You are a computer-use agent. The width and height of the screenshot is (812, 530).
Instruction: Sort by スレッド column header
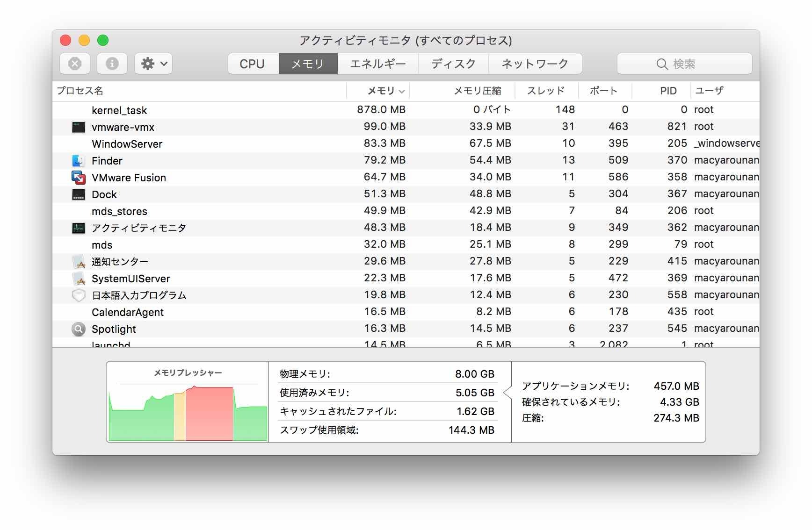[546, 91]
